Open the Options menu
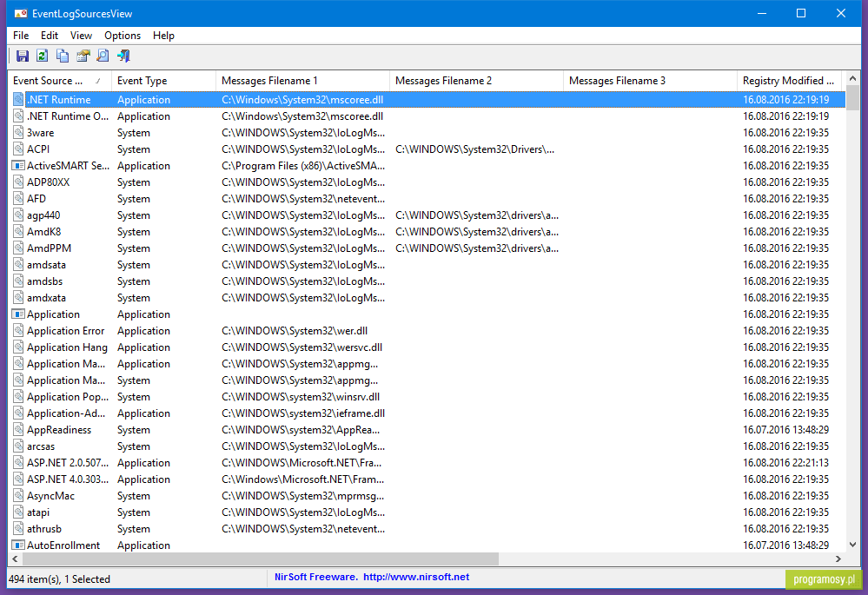 pyautogui.click(x=123, y=36)
